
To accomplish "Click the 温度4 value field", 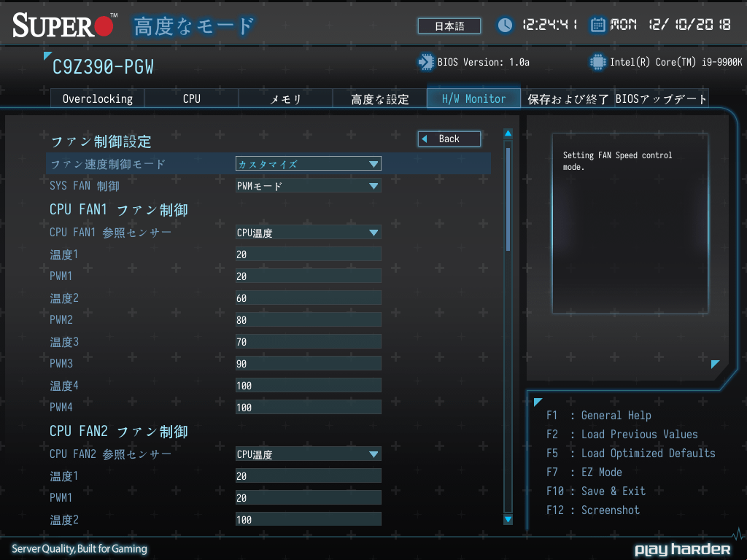I will (309, 386).
